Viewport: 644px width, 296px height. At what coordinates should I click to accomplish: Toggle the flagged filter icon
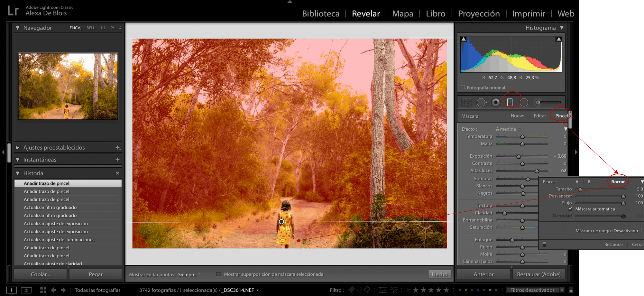tap(351, 290)
